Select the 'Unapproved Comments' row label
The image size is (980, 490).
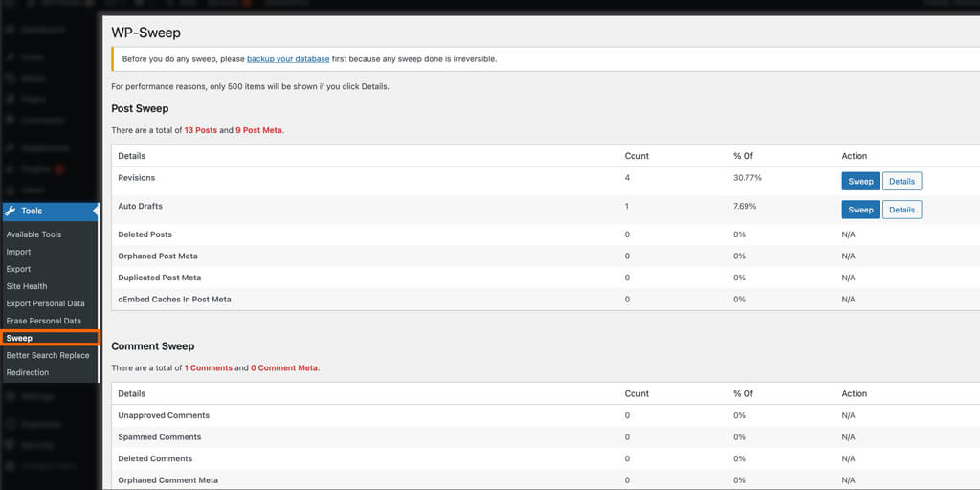click(x=164, y=415)
